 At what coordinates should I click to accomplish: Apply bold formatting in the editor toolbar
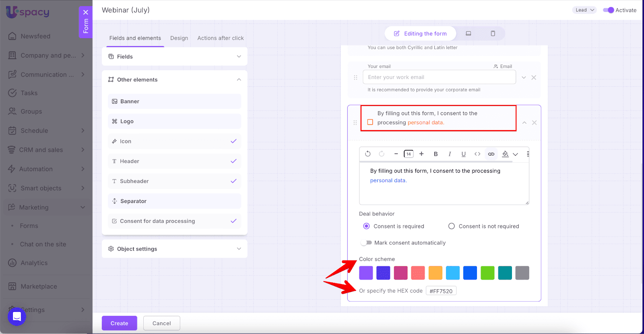click(436, 154)
